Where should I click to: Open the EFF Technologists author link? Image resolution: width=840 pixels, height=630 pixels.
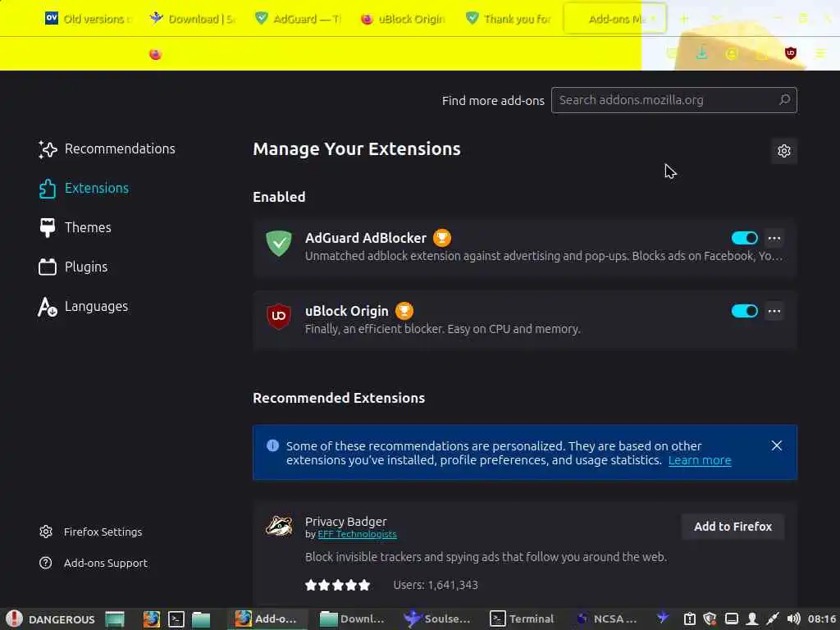click(357, 534)
